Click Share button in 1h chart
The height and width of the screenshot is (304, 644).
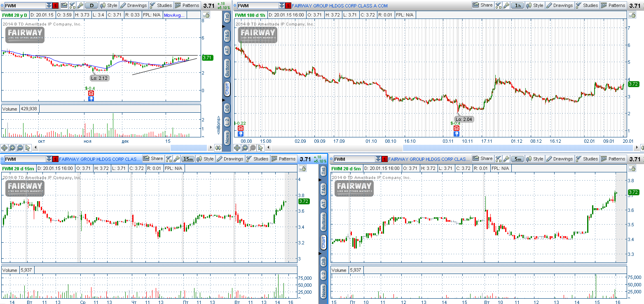[x=482, y=5]
